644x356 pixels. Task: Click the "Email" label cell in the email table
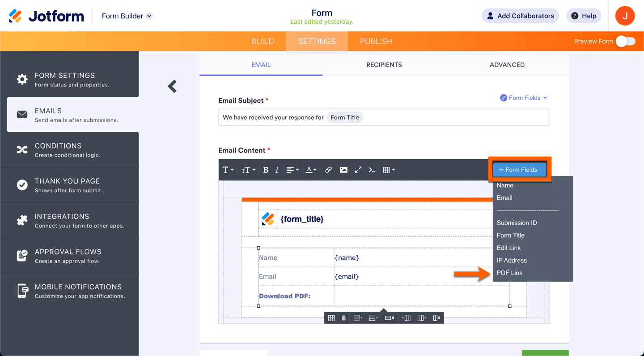[296, 276]
